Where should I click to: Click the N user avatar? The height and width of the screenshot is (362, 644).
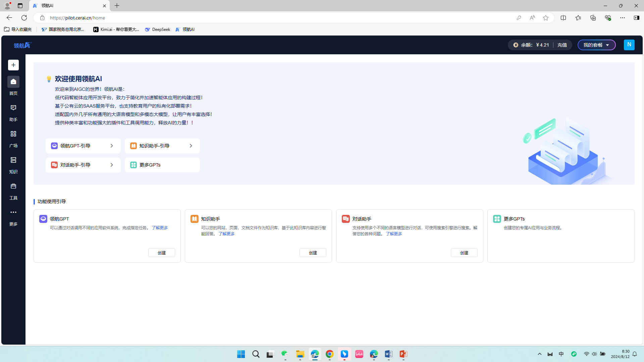[x=629, y=45]
